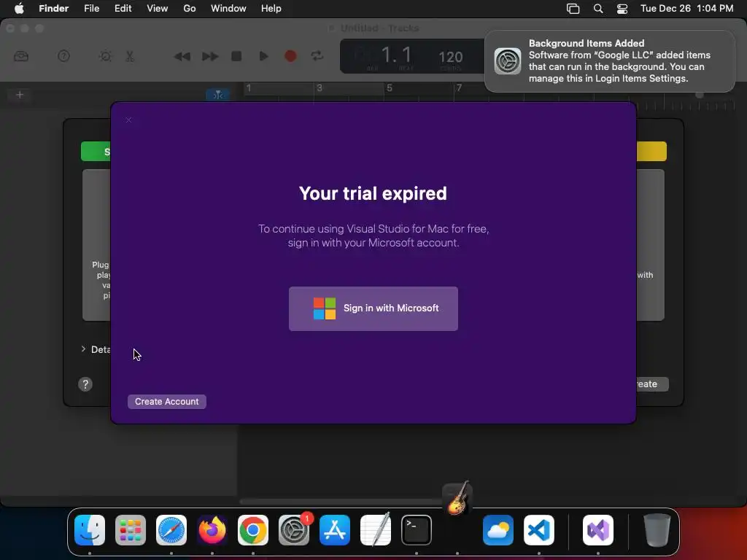
Task: Open TextEdit from the Dock
Action: pos(376,530)
